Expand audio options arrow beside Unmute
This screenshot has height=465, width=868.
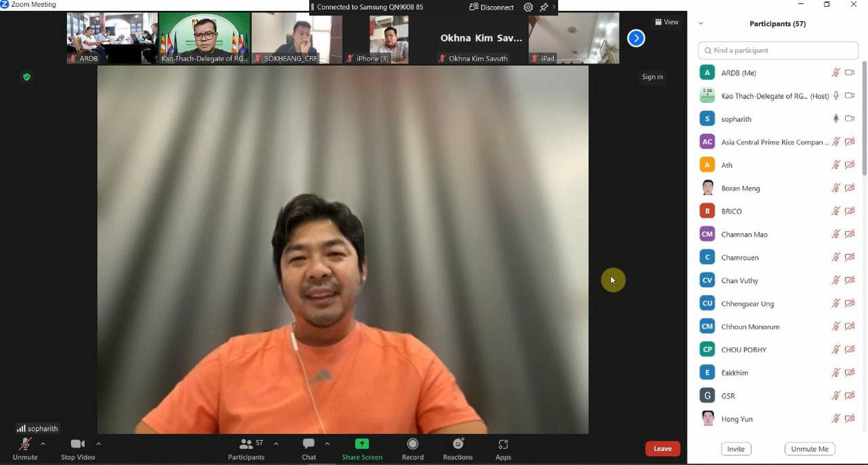coord(43,444)
